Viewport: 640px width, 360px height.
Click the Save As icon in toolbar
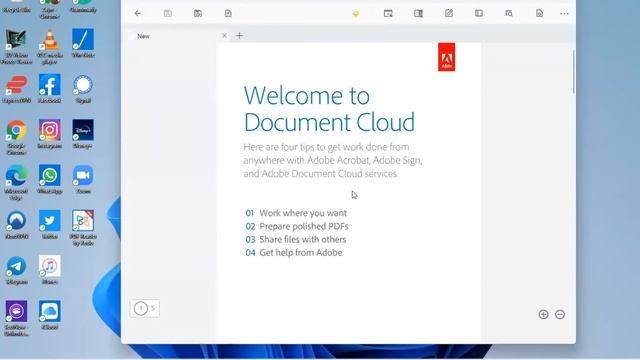tap(198, 13)
